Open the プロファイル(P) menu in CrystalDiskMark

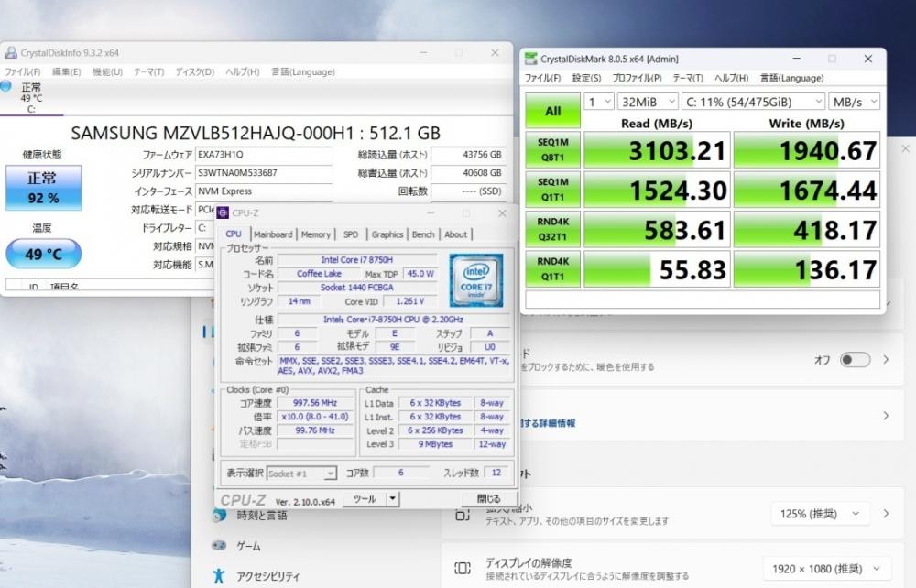pyautogui.click(x=637, y=78)
